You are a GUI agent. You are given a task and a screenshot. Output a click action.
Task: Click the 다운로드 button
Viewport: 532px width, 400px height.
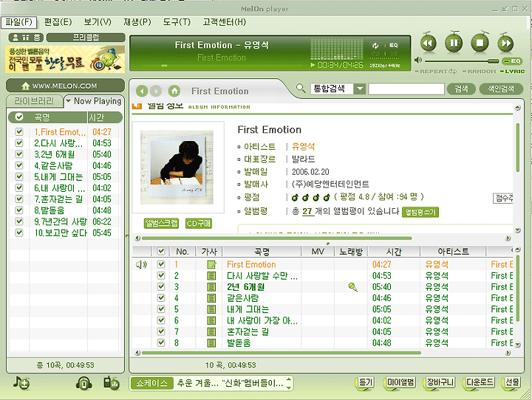[479, 383]
